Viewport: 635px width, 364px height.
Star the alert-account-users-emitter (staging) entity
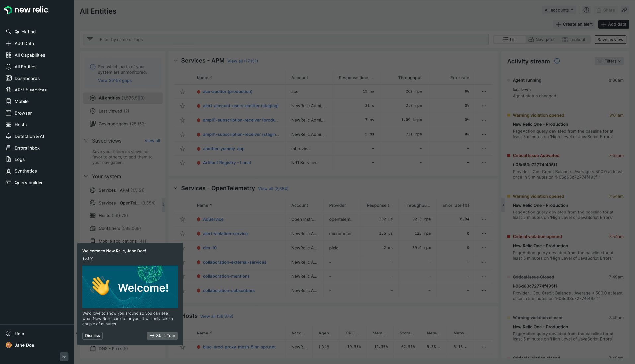182,106
